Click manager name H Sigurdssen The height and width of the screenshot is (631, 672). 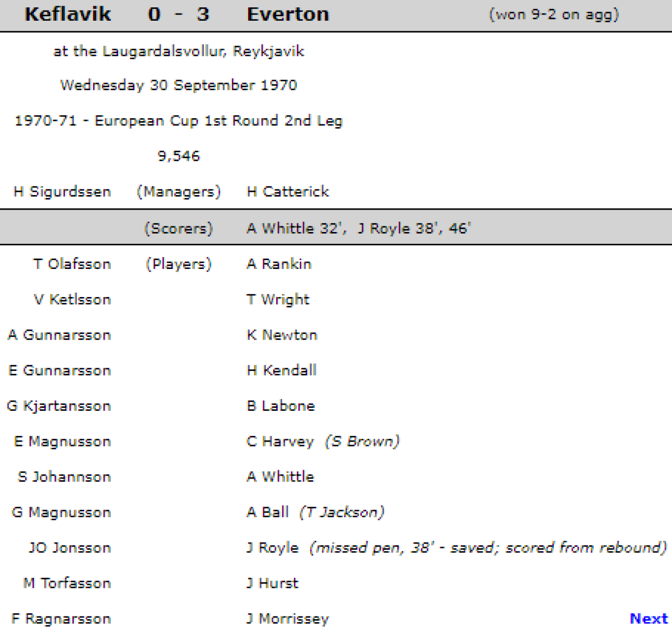pyautogui.click(x=62, y=192)
